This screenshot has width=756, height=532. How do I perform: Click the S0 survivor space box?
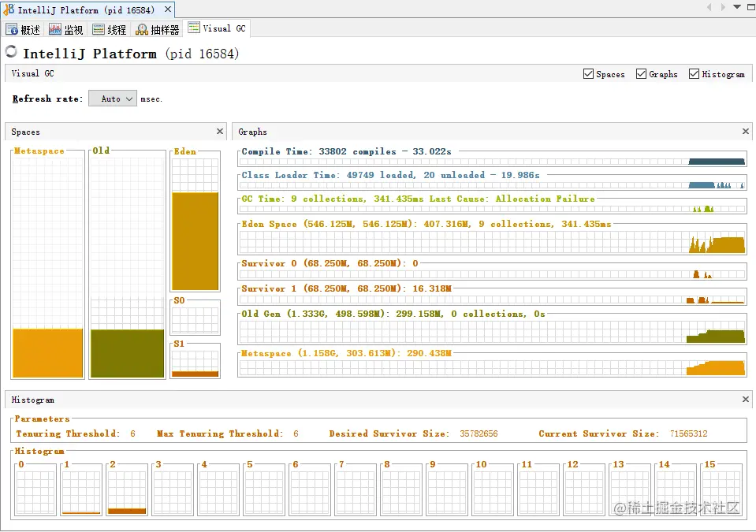[x=196, y=320]
